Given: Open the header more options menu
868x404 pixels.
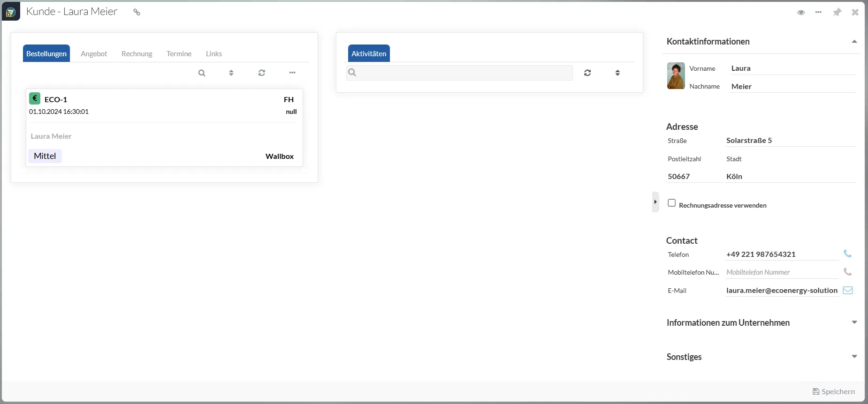Looking at the screenshot, I should click(818, 12).
